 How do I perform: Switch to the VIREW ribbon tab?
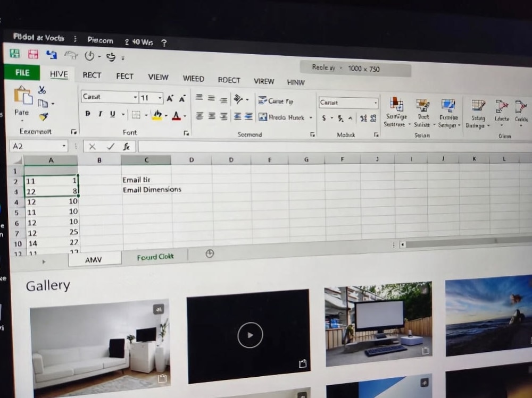tap(264, 81)
